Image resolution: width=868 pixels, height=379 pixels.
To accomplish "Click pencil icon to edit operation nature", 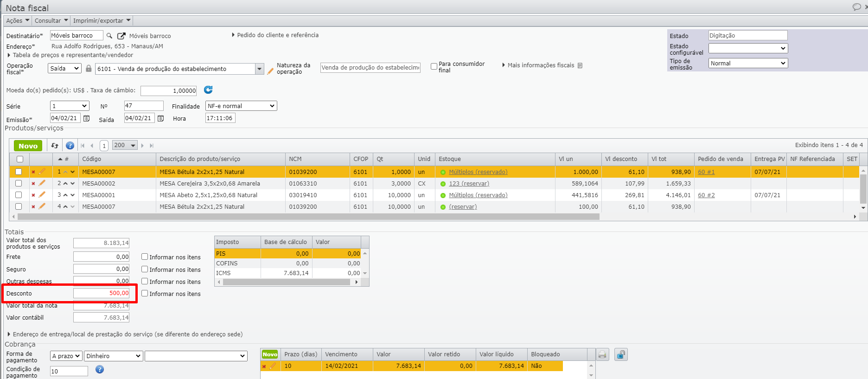I will tap(270, 71).
